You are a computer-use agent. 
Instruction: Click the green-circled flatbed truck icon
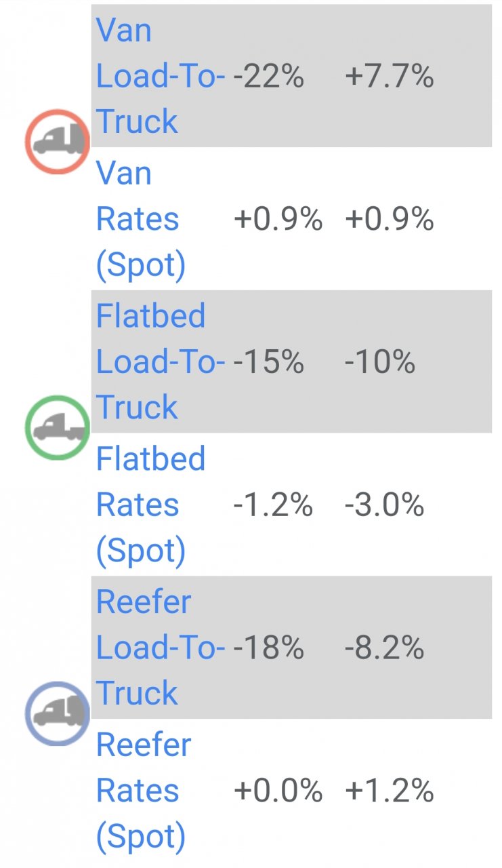click(58, 427)
